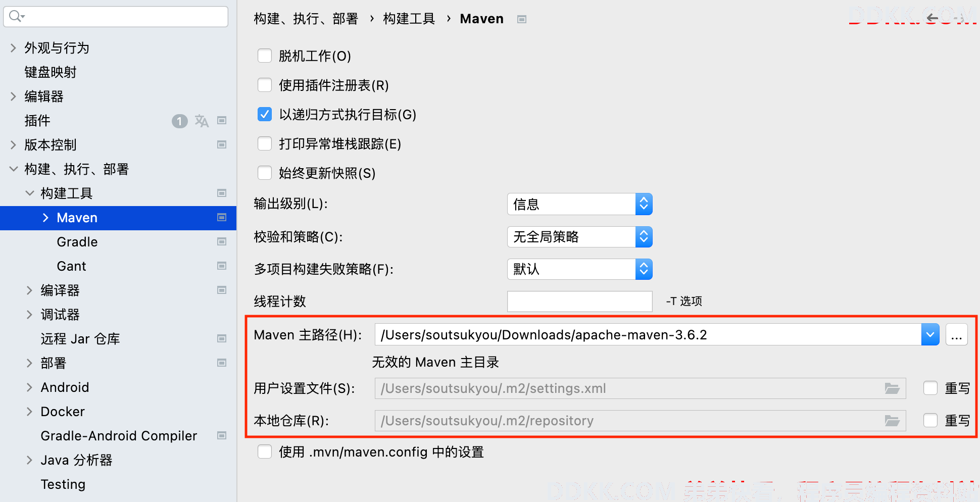
Task: Click the project settings icon beside 版本控制
Action: tap(222, 145)
